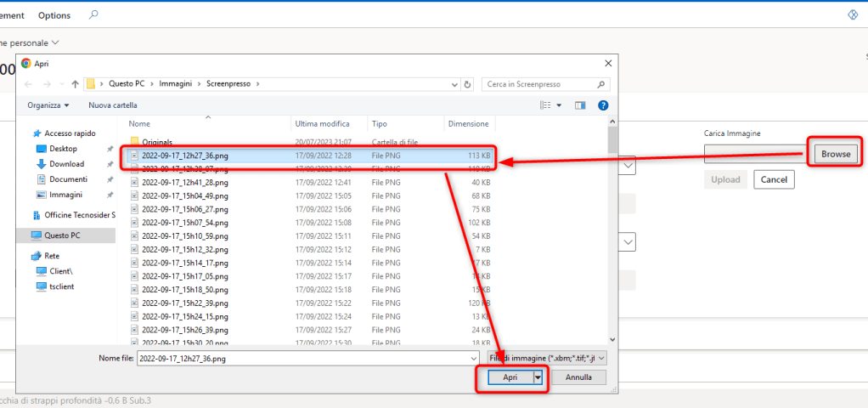This screenshot has height=408, width=868.
Task: Expand the address bar history dropdown
Action: 453,84
